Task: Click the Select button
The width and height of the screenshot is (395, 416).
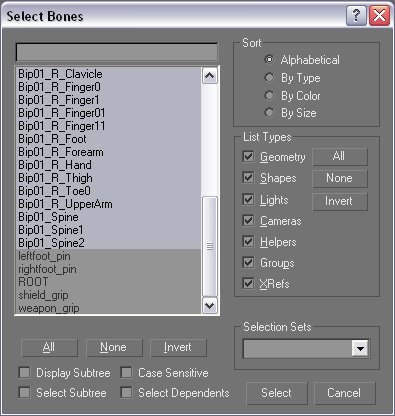Action: click(276, 393)
